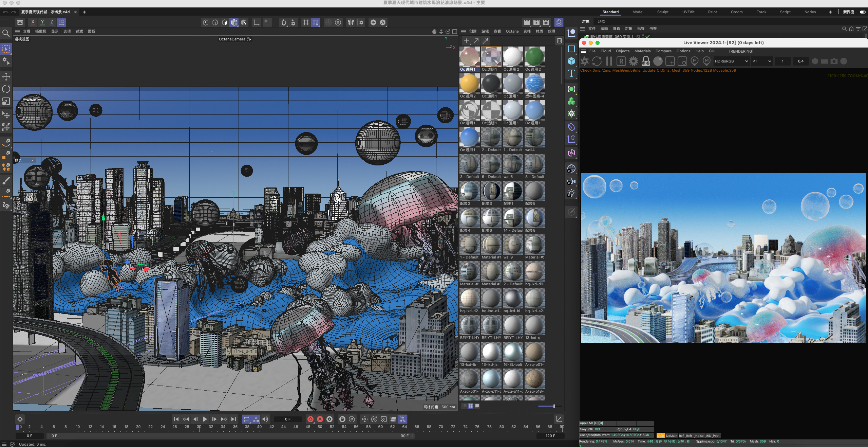Image resolution: width=868 pixels, height=447 pixels.
Task: Click the DeMain pass button
Action: pos(671,436)
